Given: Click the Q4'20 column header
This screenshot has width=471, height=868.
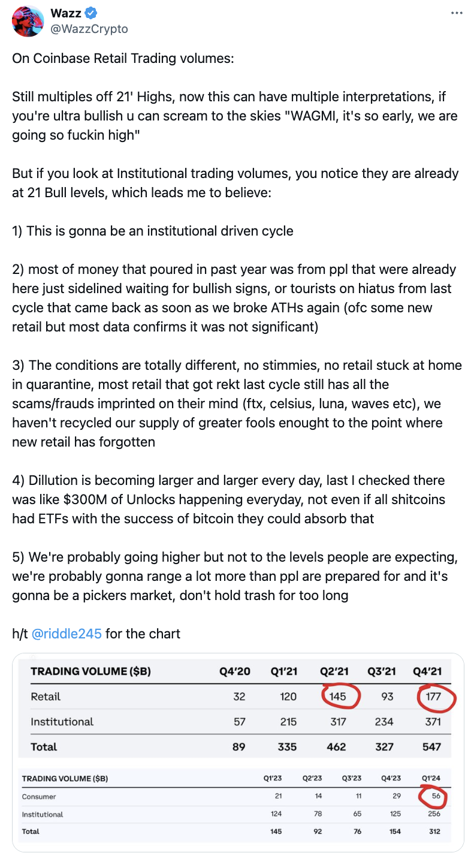Looking at the screenshot, I should tap(236, 671).
